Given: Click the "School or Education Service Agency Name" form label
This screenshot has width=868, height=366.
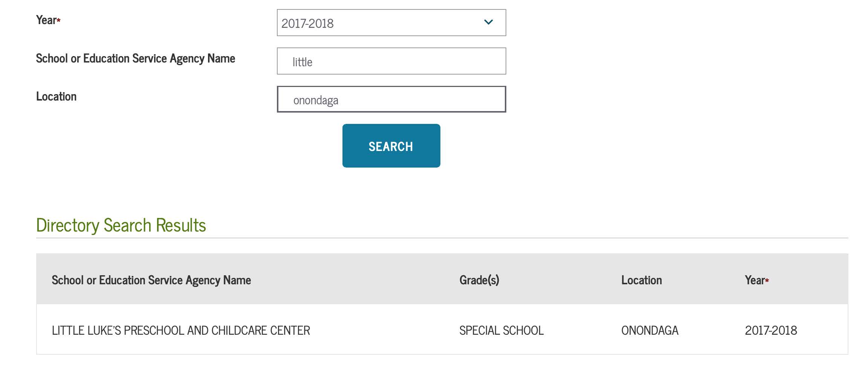Looking at the screenshot, I should tap(136, 58).
